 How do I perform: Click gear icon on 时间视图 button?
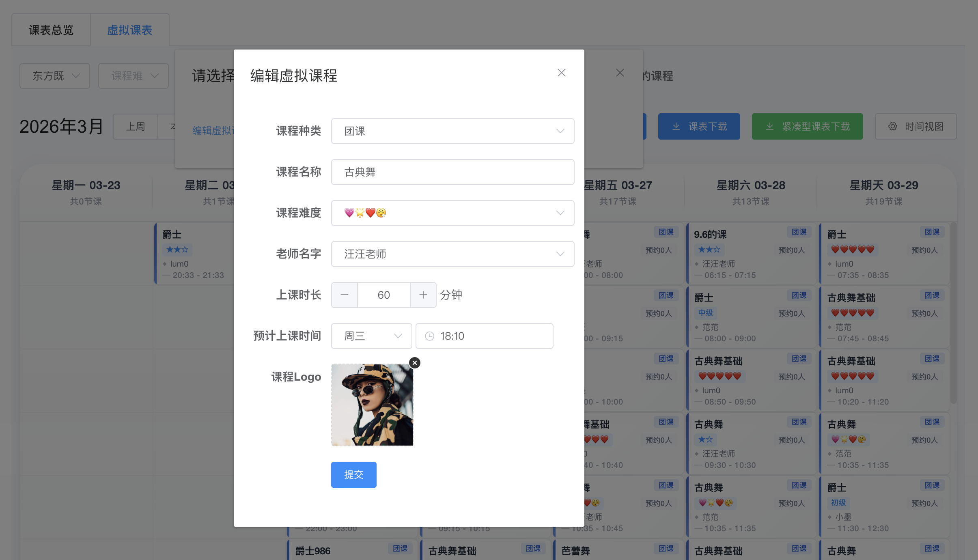point(893,127)
